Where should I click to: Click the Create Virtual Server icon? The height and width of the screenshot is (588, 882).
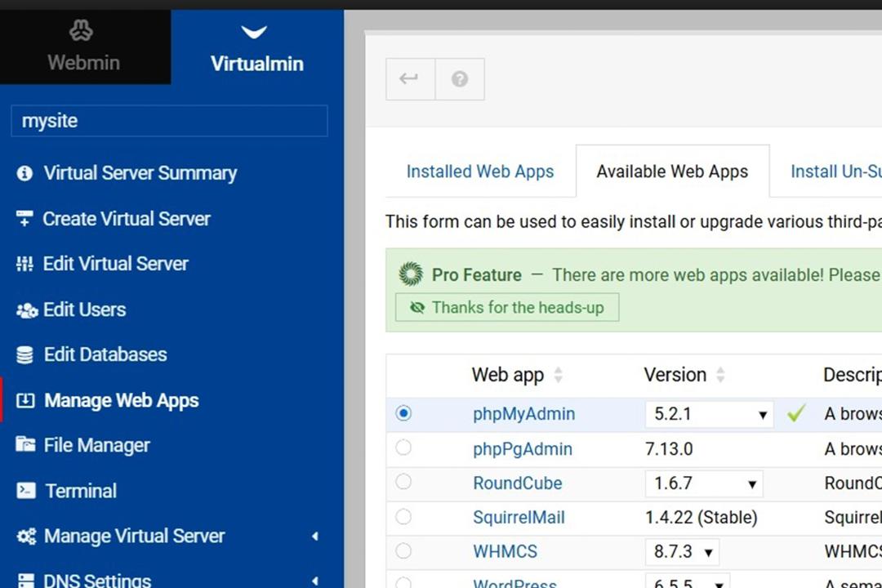point(24,219)
